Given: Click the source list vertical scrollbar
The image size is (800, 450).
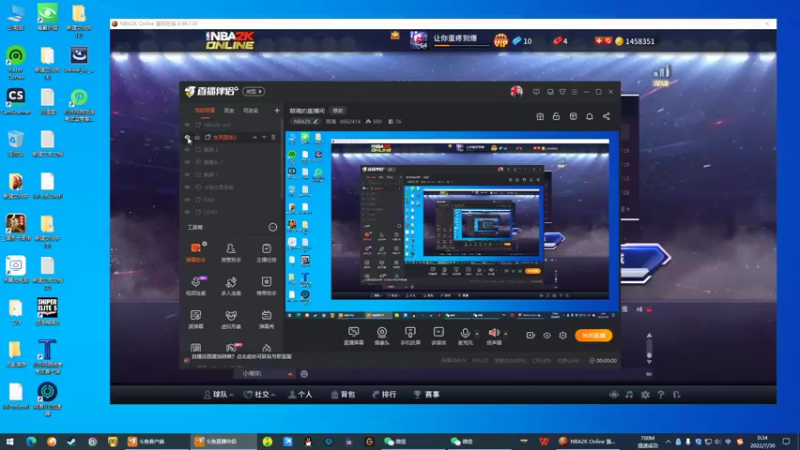Looking at the screenshot, I should pyautogui.click(x=281, y=158).
